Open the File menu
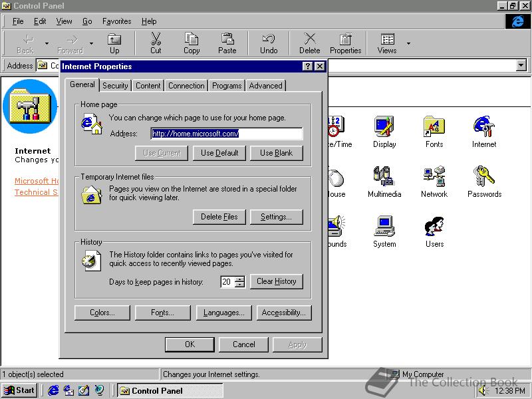Viewport: 532px width, 399px height. pos(18,21)
